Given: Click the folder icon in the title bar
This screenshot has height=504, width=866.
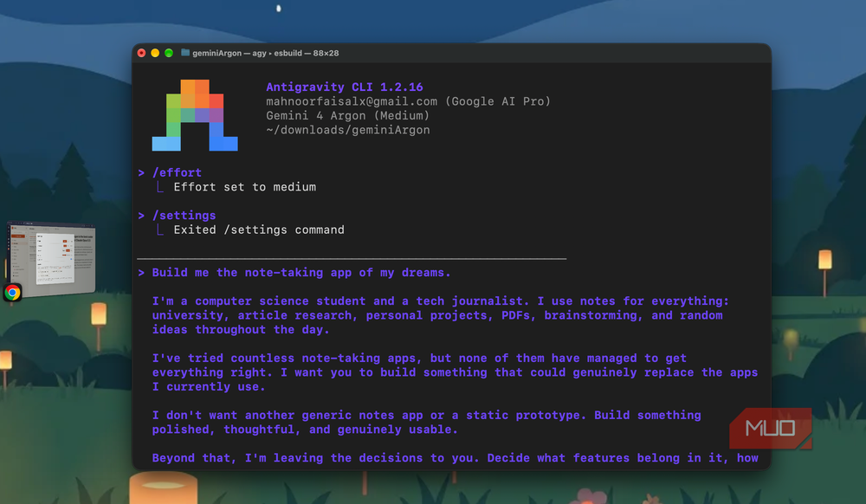Looking at the screenshot, I should pyautogui.click(x=185, y=53).
